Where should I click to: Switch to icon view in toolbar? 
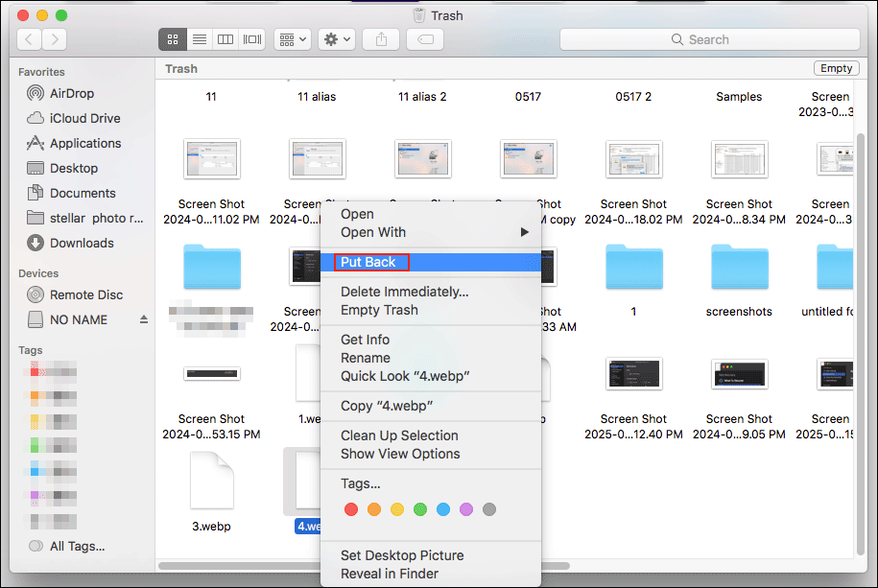click(173, 39)
